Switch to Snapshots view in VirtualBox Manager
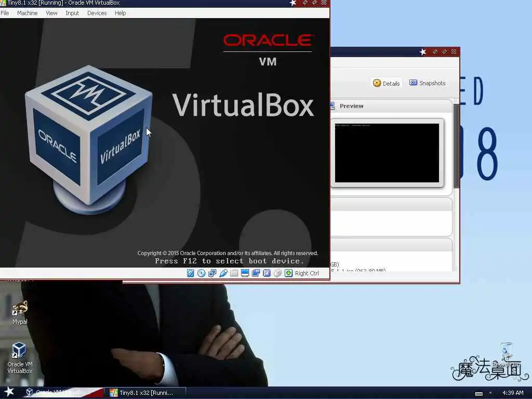Viewport: 532px width, 399px height. [x=428, y=83]
